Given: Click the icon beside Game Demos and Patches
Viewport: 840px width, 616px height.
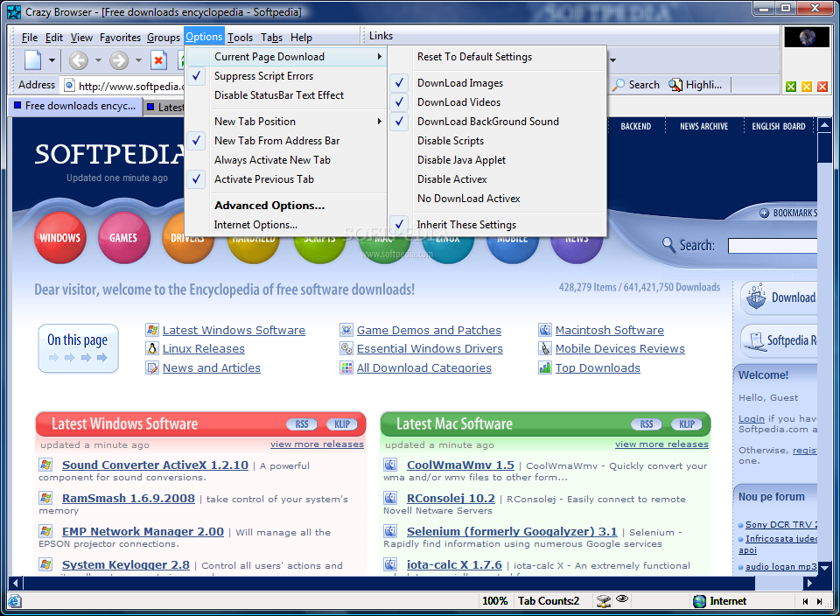Looking at the screenshot, I should click(346, 330).
